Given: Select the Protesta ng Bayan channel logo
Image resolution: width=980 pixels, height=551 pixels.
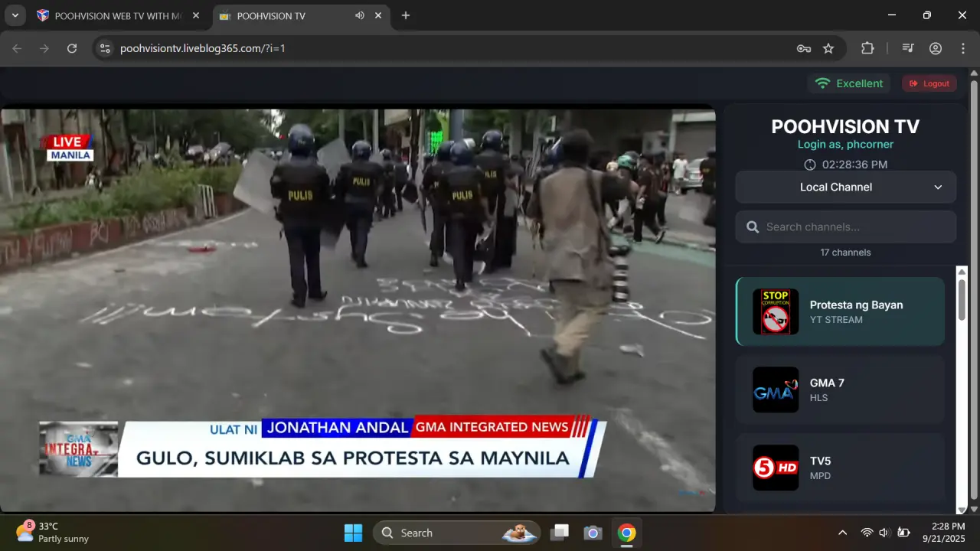Looking at the screenshot, I should click(776, 311).
